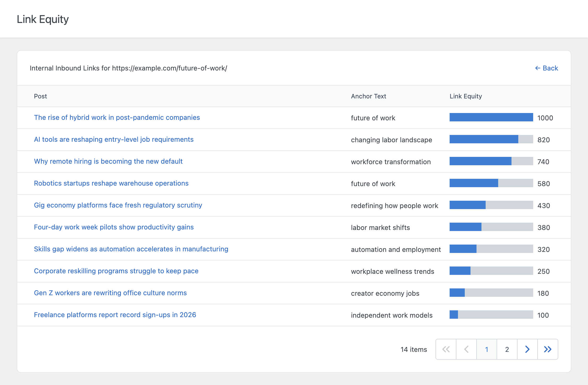Open Gig economy platforms regulatory scrutiny post

click(118, 205)
